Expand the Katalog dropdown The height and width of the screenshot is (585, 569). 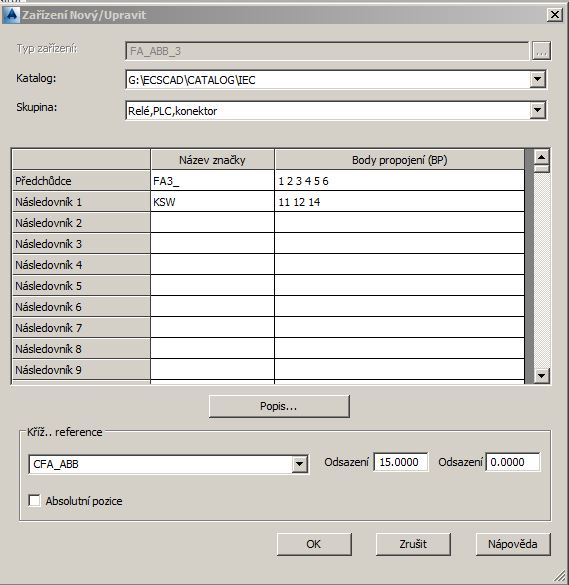(538, 79)
